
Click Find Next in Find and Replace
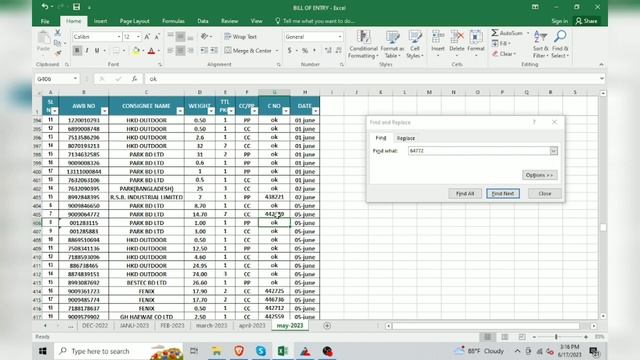point(503,193)
